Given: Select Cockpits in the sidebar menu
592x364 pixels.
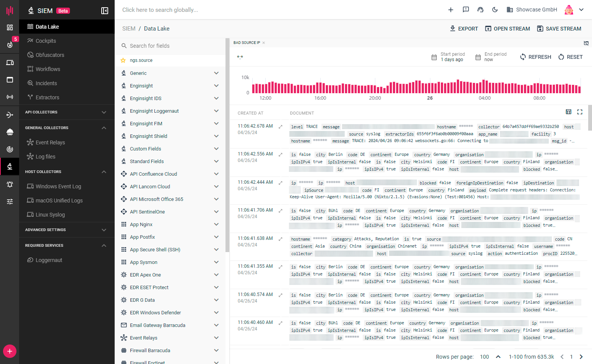Looking at the screenshot, I should pyautogui.click(x=45, y=41).
